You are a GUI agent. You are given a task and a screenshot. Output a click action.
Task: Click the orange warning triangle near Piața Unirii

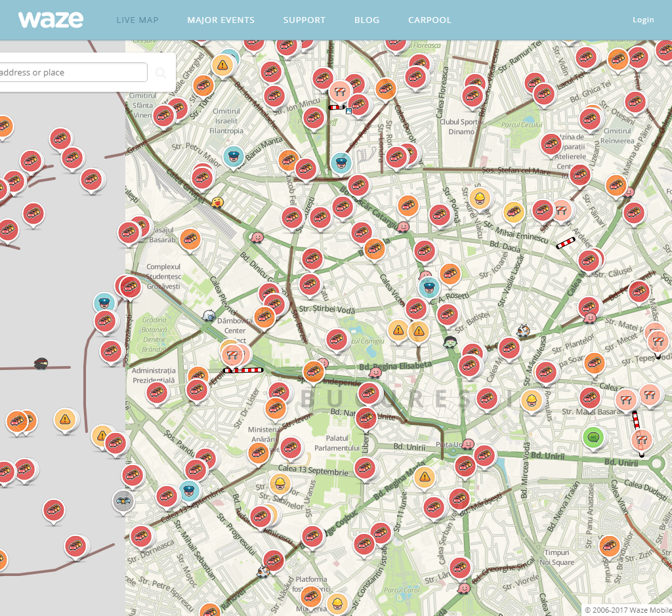pos(424,476)
